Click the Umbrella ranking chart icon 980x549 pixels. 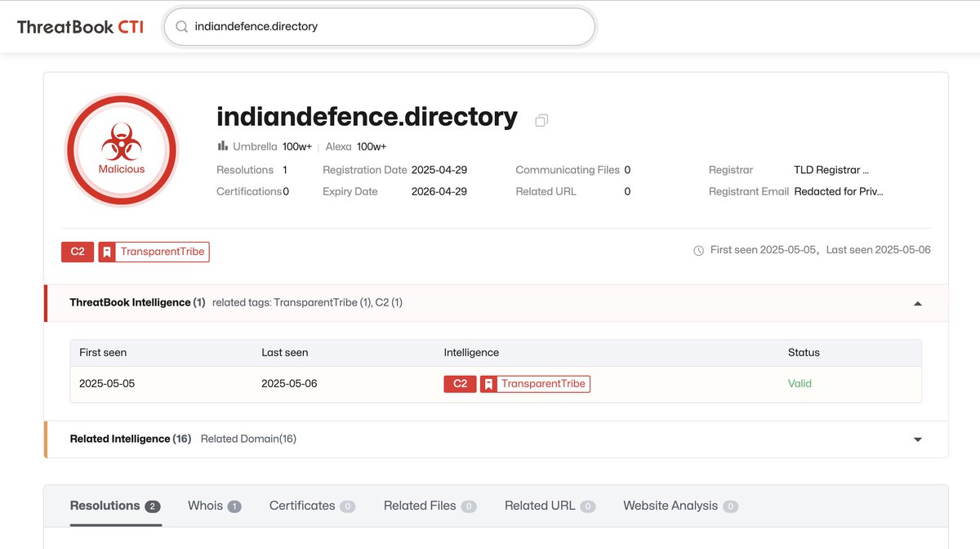pyautogui.click(x=222, y=146)
